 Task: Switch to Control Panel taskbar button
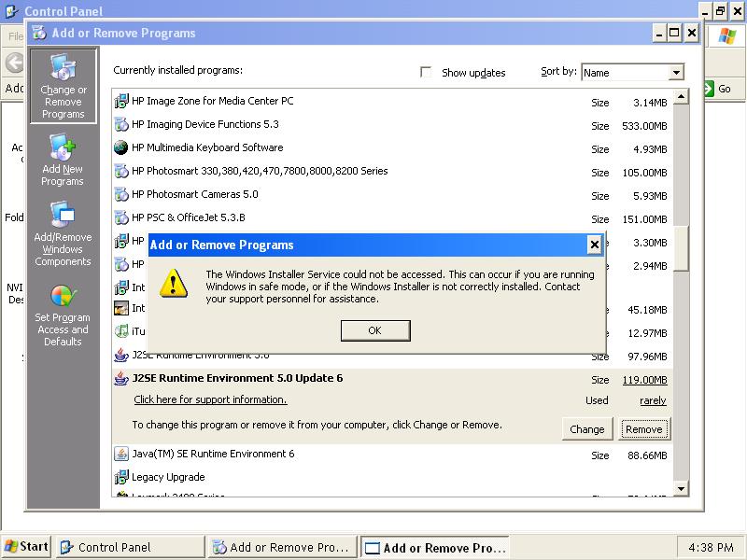point(130,548)
